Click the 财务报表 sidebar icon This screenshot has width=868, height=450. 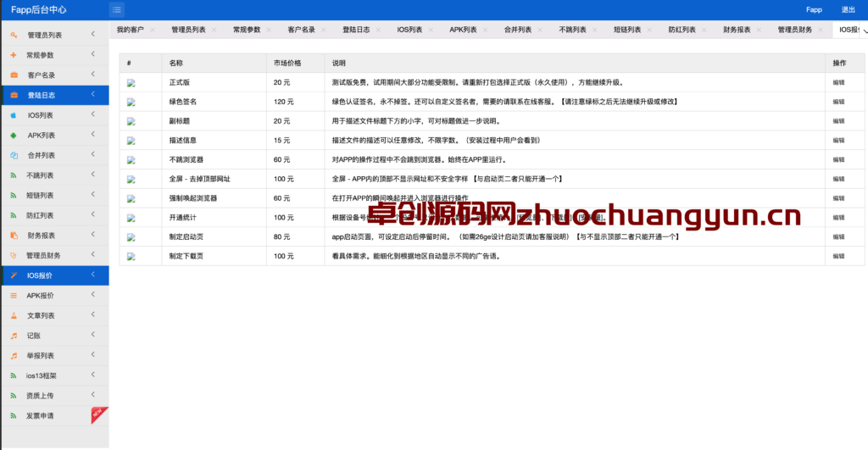point(14,236)
